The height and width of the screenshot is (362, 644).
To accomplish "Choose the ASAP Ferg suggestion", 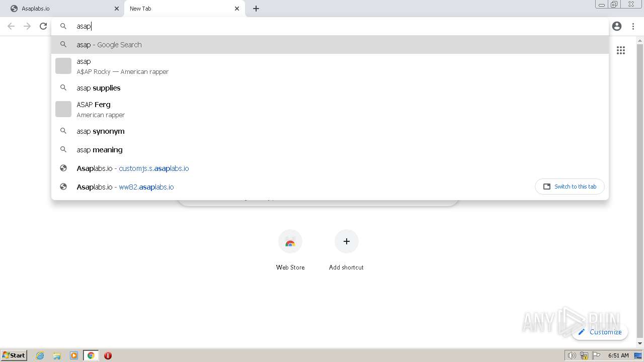I will click(330, 110).
